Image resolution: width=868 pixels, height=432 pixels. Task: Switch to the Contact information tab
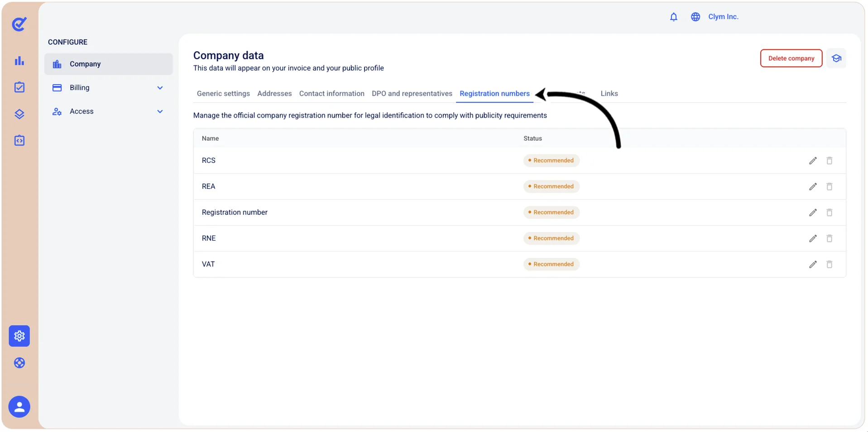(331, 94)
